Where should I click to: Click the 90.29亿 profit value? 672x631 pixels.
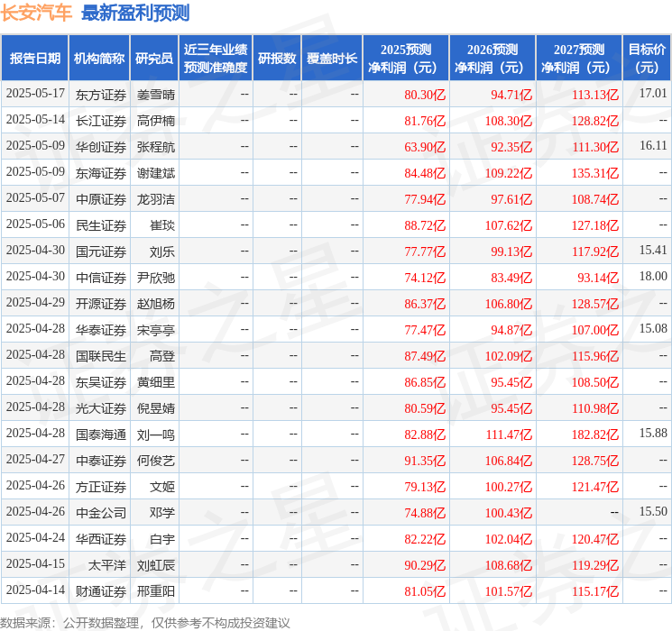pos(425,565)
